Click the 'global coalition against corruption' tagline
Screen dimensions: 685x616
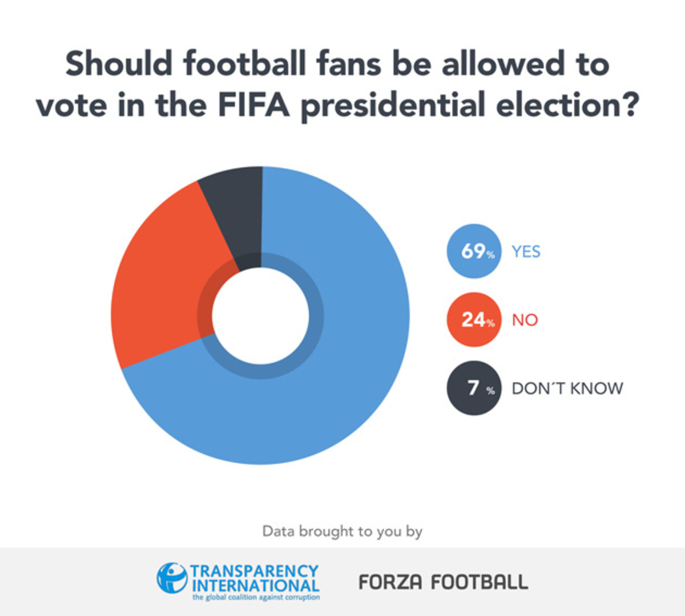point(256,597)
